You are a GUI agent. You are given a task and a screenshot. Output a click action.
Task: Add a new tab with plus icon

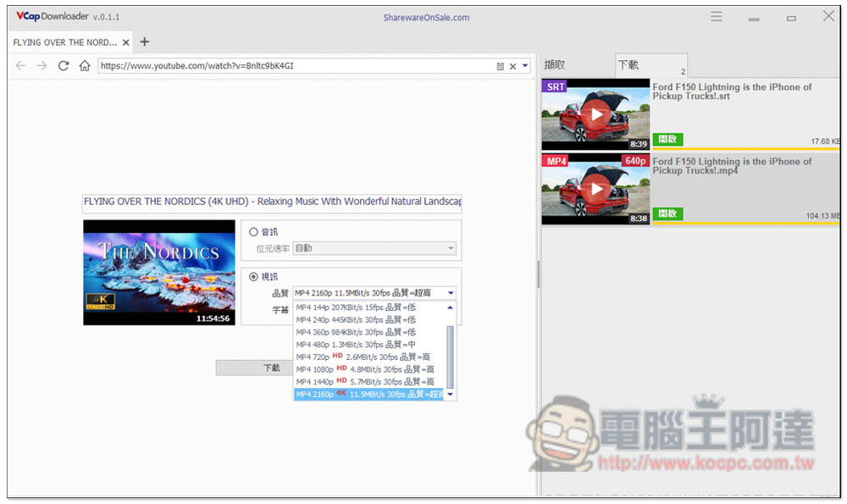(144, 42)
